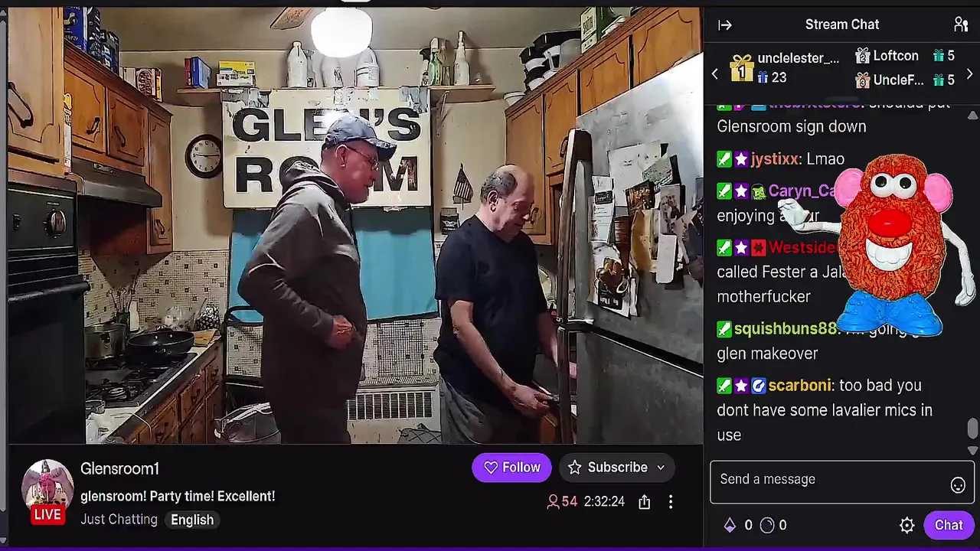Open the community users list icon

(961, 24)
